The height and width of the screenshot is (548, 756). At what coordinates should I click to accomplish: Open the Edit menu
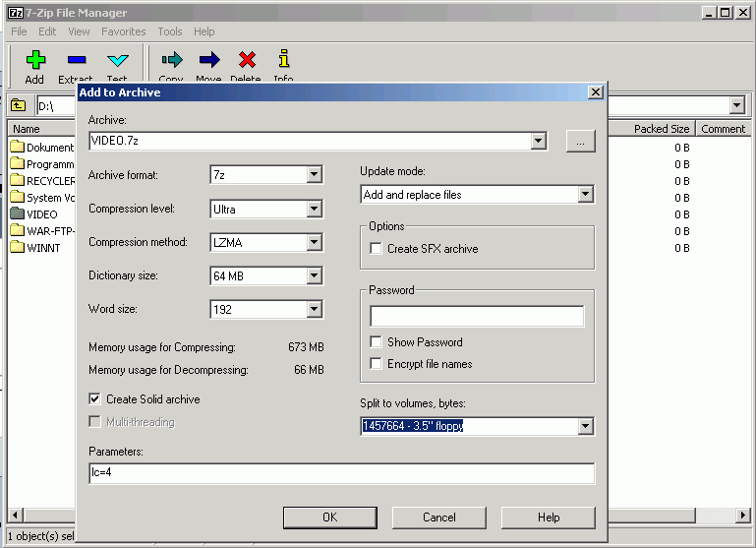click(47, 31)
